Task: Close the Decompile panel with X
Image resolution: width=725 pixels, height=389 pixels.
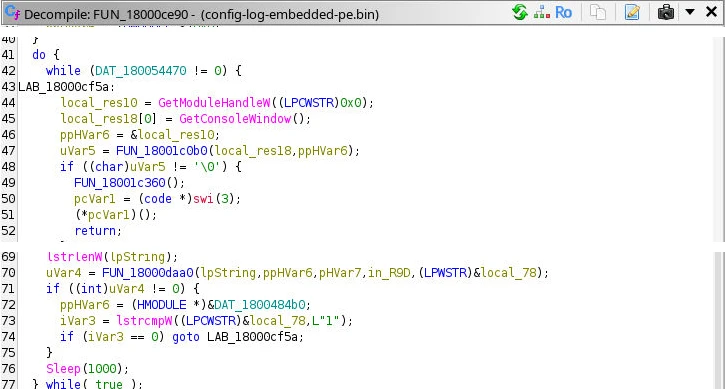Action: [x=712, y=12]
